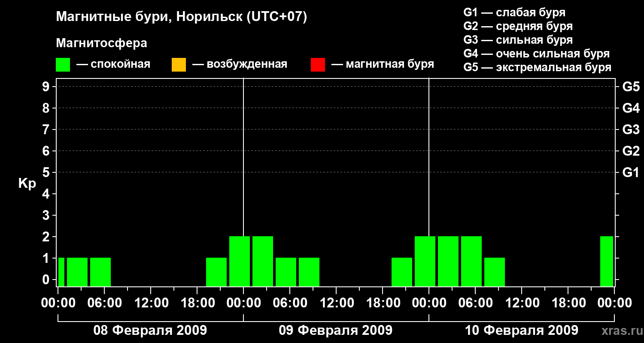Click the Kp 1 bar near 06:00 on 08 February
This screenshot has height=343, width=644.
coord(100,272)
